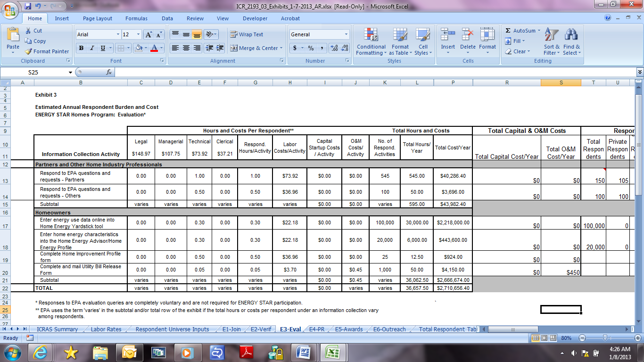Toggle Bold formatting
This screenshot has width=644, height=362.
[x=81, y=48]
